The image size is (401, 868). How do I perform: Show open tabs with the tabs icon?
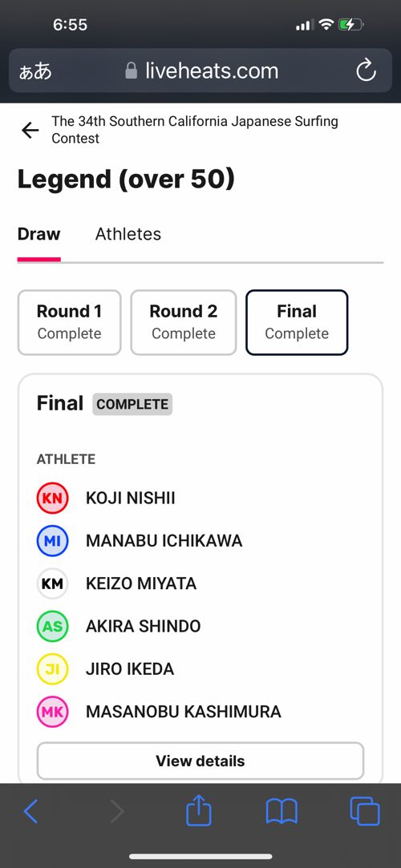365,812
